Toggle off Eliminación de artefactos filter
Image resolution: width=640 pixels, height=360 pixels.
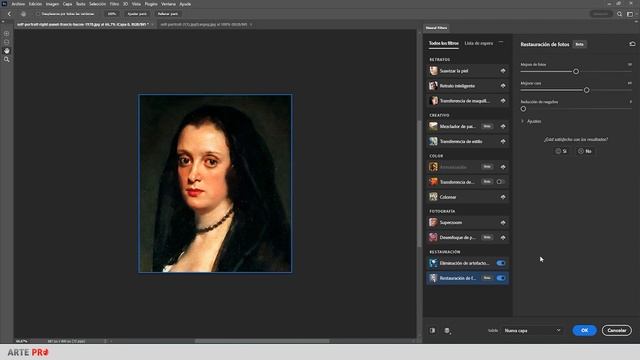(500, 263)
